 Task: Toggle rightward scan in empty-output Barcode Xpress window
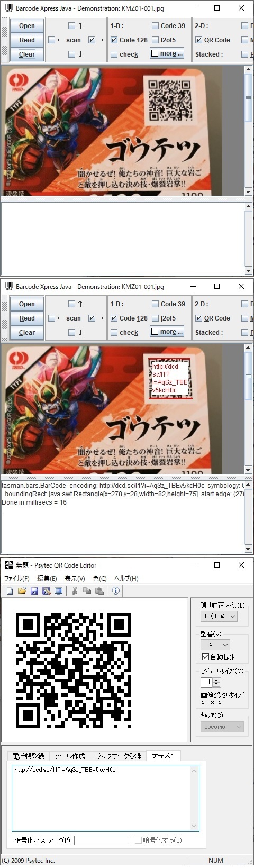92,40
